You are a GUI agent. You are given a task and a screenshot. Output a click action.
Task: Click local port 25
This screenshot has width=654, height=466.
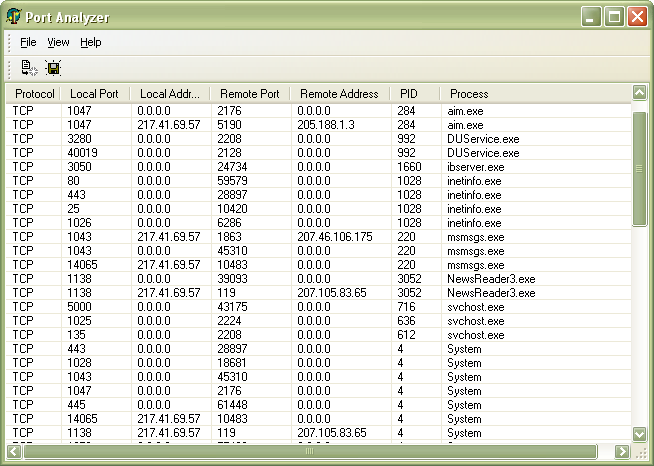coord(73,209)
